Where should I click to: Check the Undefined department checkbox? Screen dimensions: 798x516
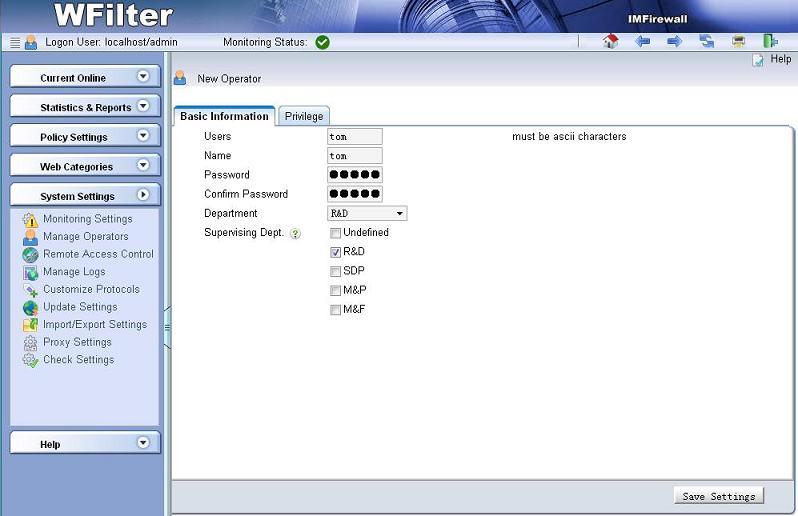tap(335, 233)
